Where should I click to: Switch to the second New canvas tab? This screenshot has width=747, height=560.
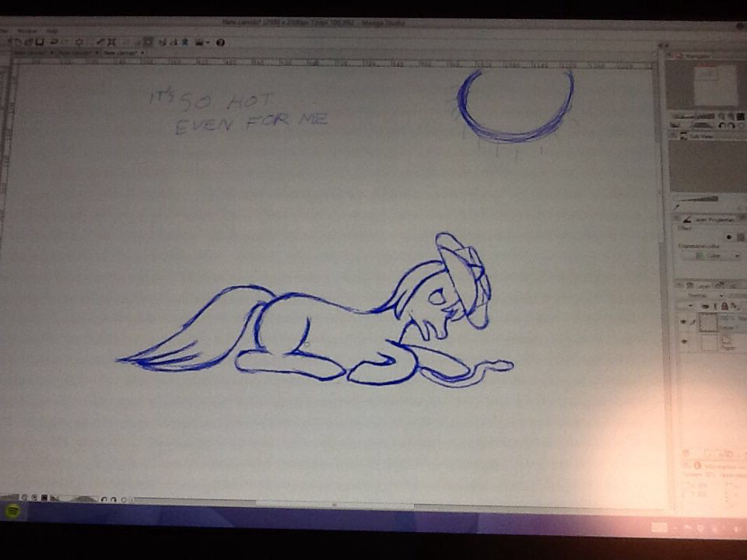tap(76, 53)
